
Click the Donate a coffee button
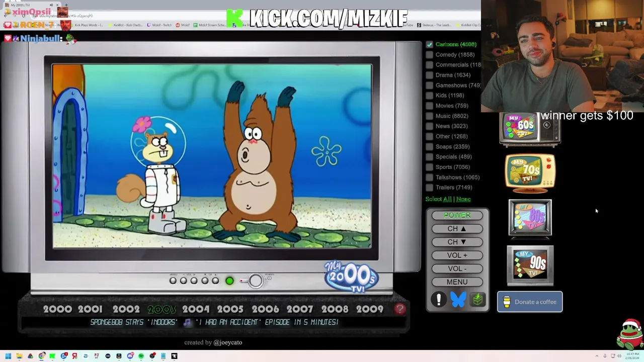coord(530,302)
